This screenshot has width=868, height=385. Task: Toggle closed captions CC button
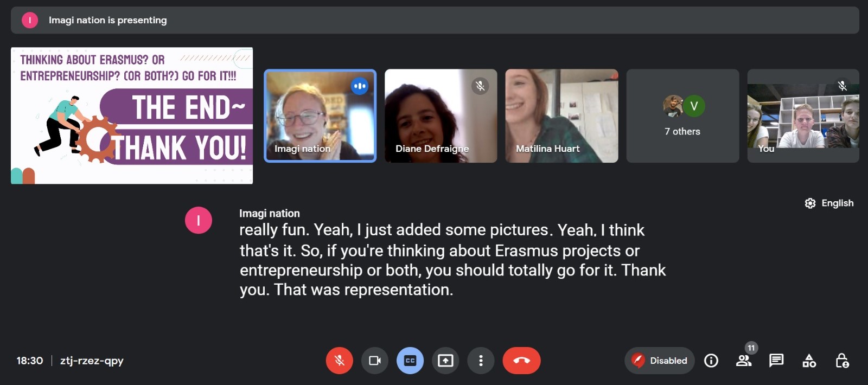point(410,361)
